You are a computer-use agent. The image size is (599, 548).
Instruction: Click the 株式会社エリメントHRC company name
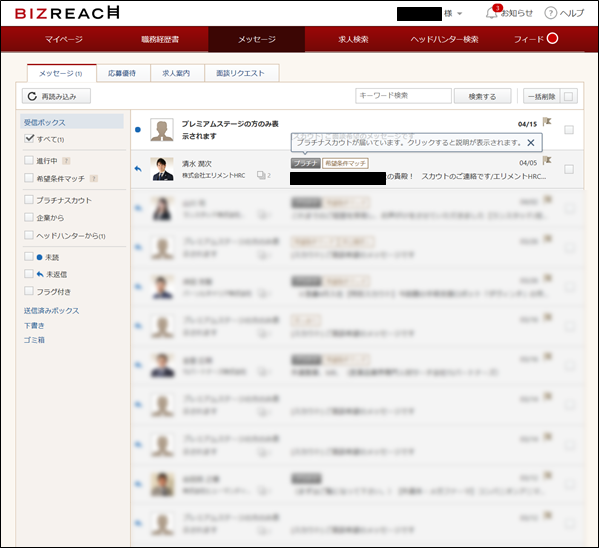(213, 175)
